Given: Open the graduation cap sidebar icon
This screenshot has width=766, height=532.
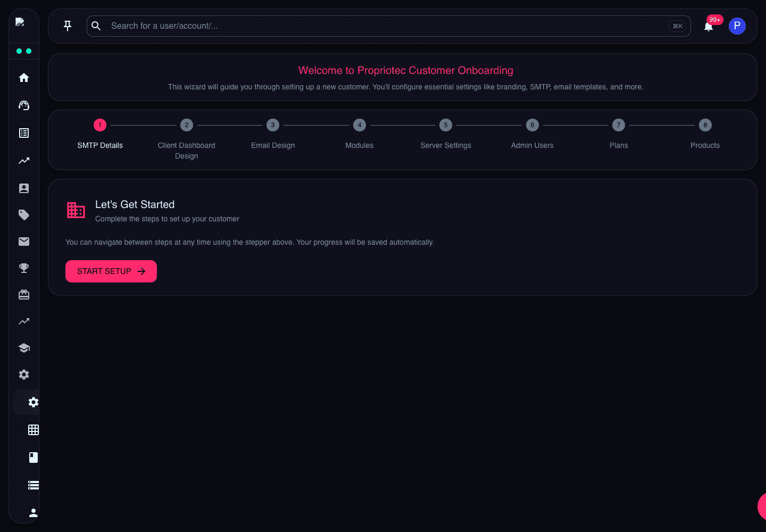Looking at the screenshot, I should pos(24,348).
